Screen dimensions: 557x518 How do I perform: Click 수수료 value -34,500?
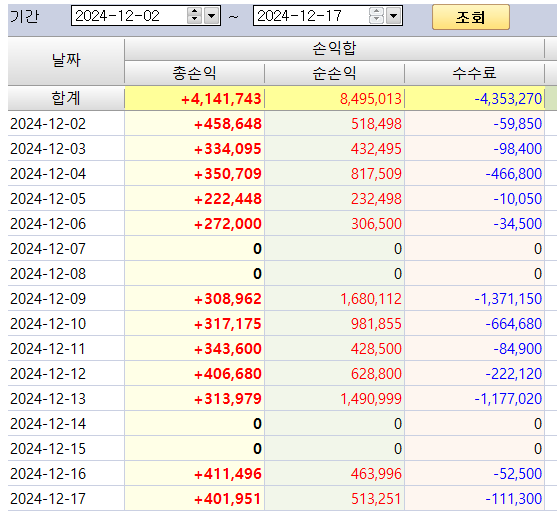coord(518,224)
